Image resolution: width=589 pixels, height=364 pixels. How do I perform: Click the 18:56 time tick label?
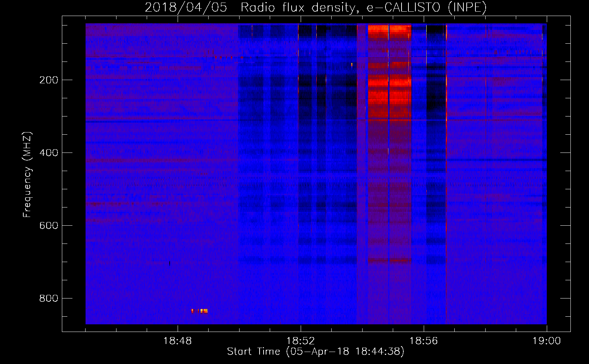point(424,341)
